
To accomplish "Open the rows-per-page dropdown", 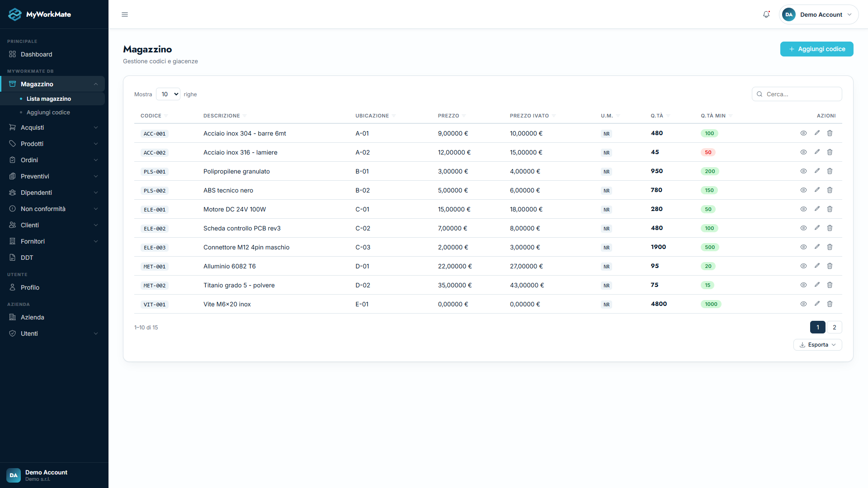I will click(x=168, y=94).
